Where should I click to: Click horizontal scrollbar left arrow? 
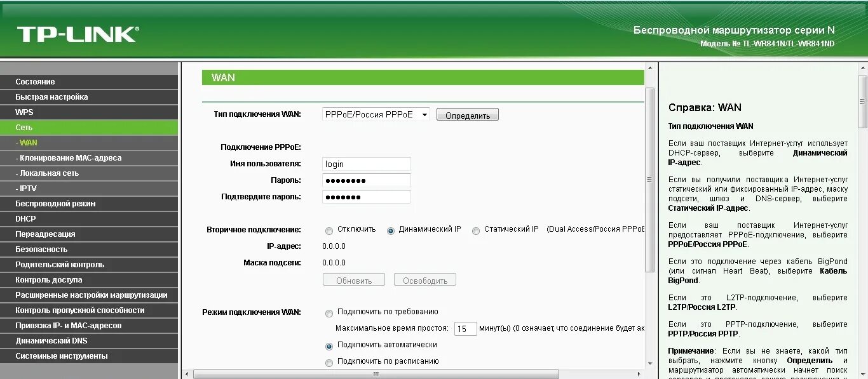186,375
